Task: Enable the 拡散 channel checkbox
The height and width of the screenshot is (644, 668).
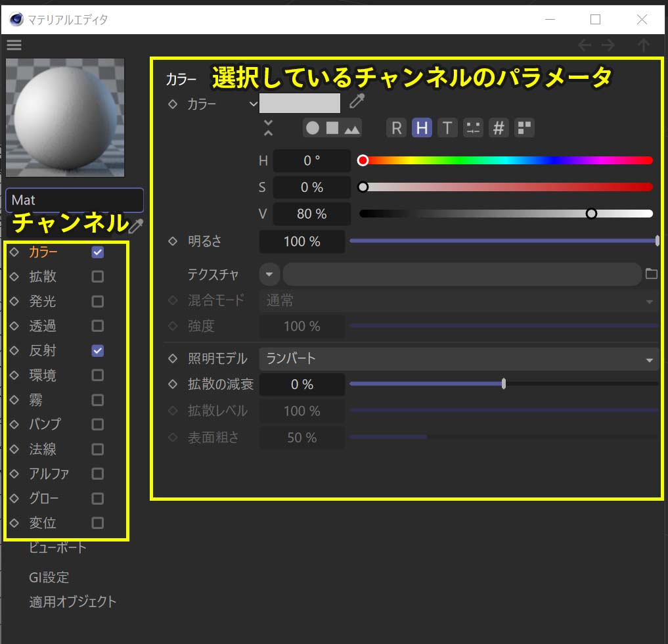Action: pyautogui.click(x=98, y=277)
